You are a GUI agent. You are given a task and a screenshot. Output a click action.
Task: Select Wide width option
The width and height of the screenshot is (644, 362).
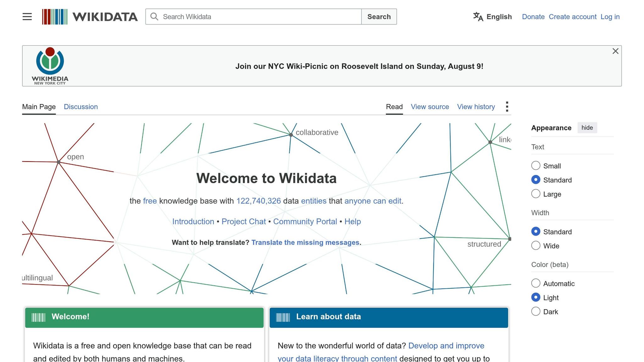pyautogui.click(x=536, y=245)
